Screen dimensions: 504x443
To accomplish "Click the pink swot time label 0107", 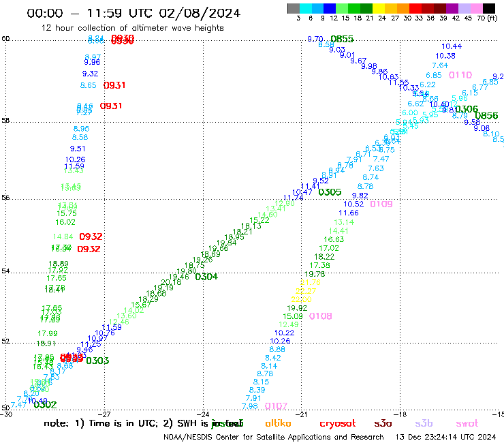I will (276, 406).
